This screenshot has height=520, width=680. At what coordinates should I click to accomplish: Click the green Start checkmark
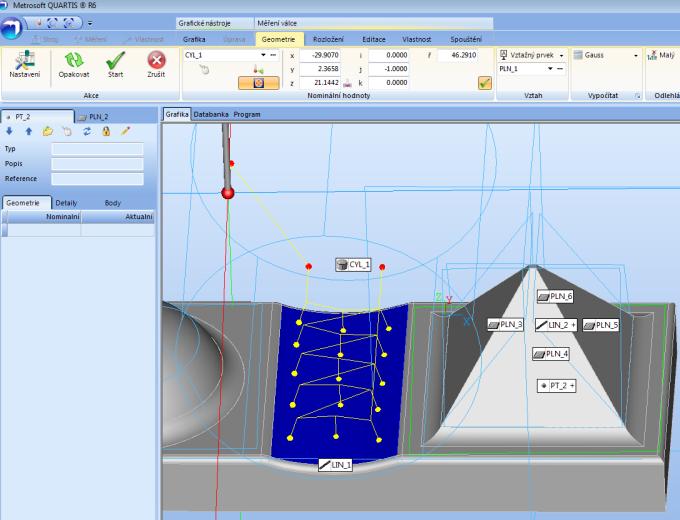(x=115, y=60)
